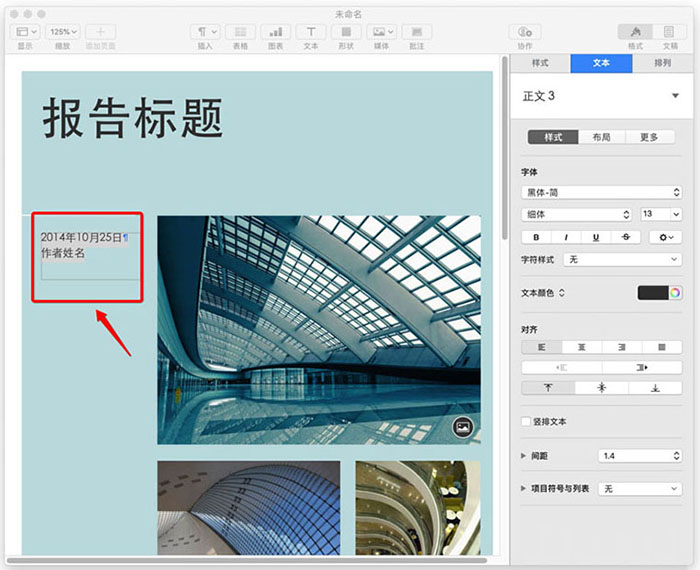Align text to top vertically
This screenshot has height=570, width=700.
548,387
